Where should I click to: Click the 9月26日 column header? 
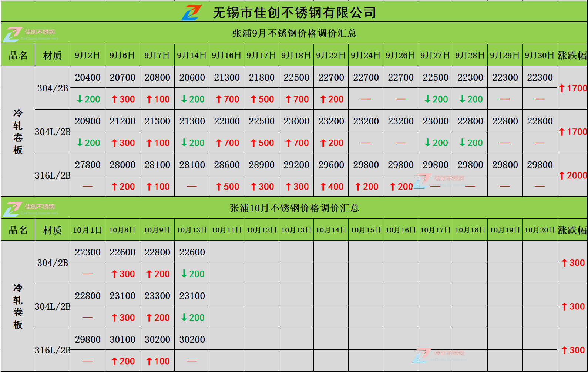click(401, 55)
